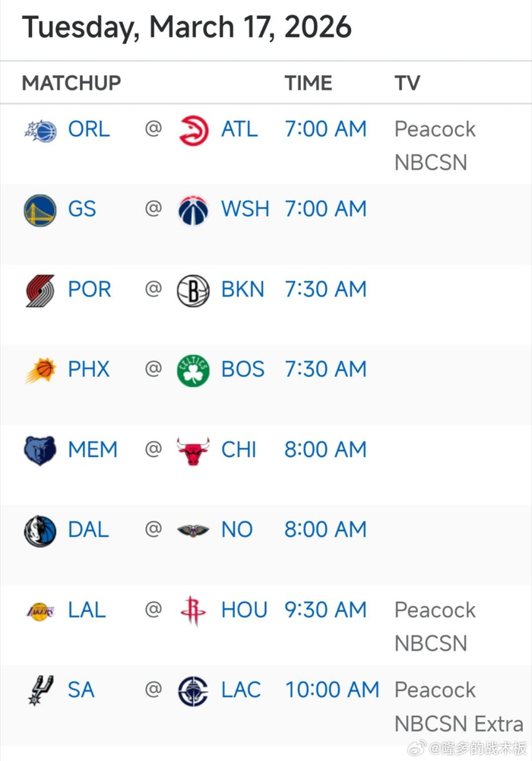
Task: Click the 10:00 AM game time link
Action: pyautogui.click(x=332, y=690)
